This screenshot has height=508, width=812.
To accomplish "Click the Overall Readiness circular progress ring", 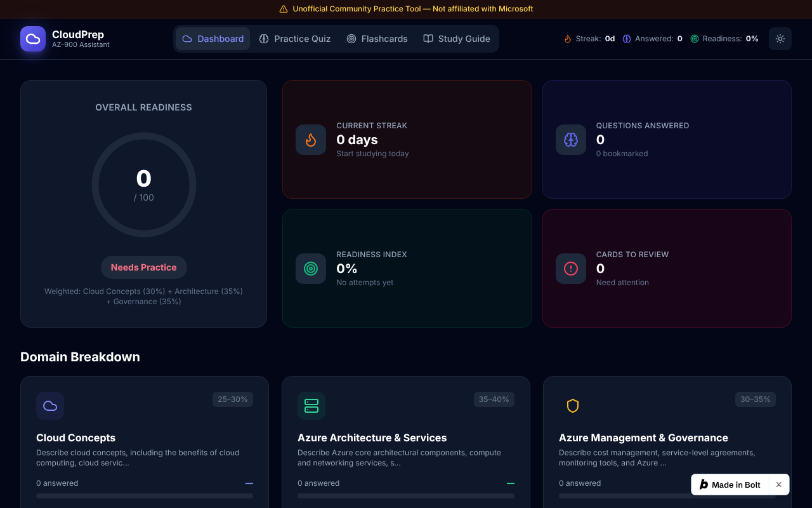I will pyautogui.click(x=144, y=185).
